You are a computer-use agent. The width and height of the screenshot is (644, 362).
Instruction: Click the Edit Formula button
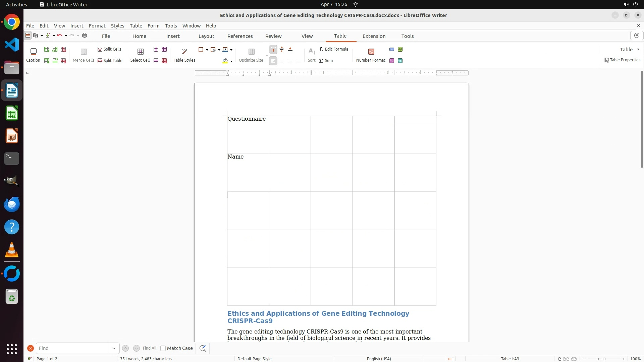[x=334, y=49]
